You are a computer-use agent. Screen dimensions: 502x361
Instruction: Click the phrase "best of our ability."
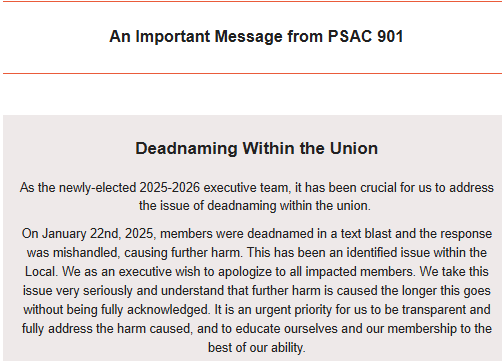tap(257, 348)
